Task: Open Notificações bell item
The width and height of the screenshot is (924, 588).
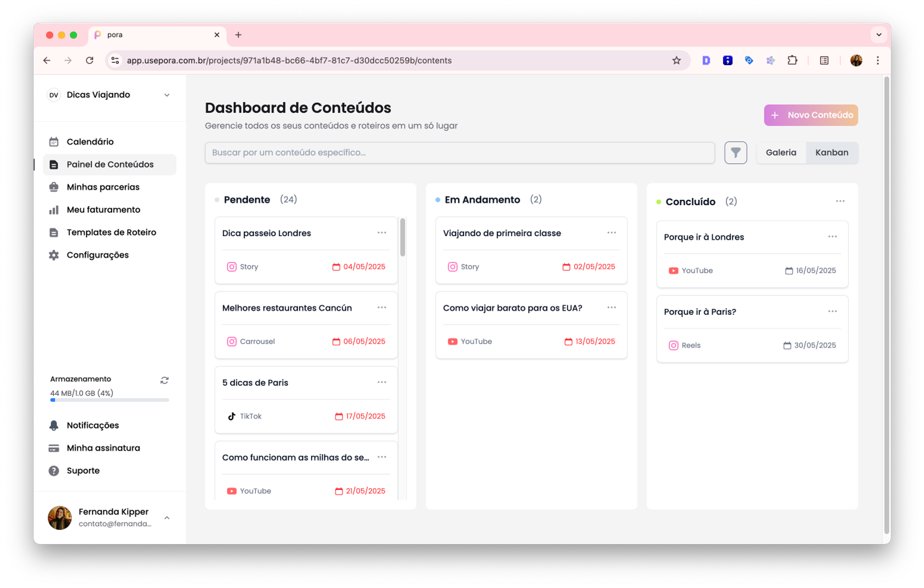Action: tap(92, 425)
